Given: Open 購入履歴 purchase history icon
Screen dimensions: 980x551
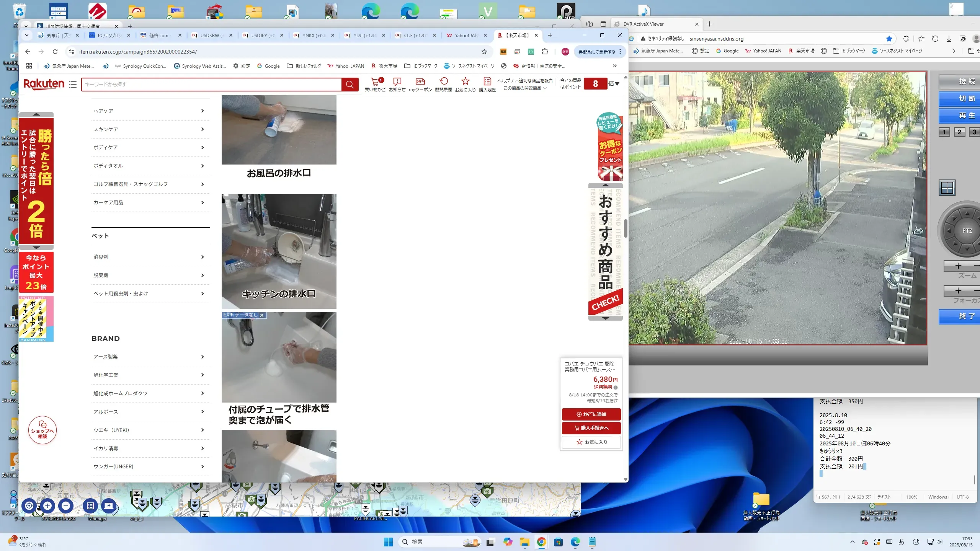Looking at the screenshot, I should click(487, 82).
